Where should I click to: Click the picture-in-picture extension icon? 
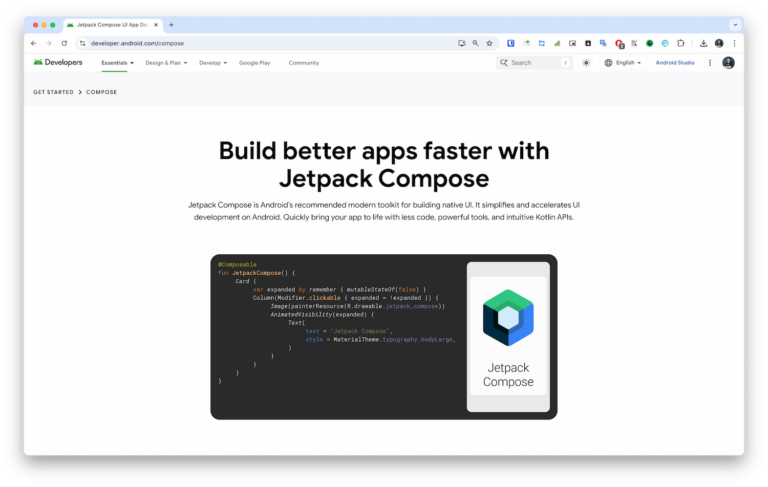coord(572,43)
